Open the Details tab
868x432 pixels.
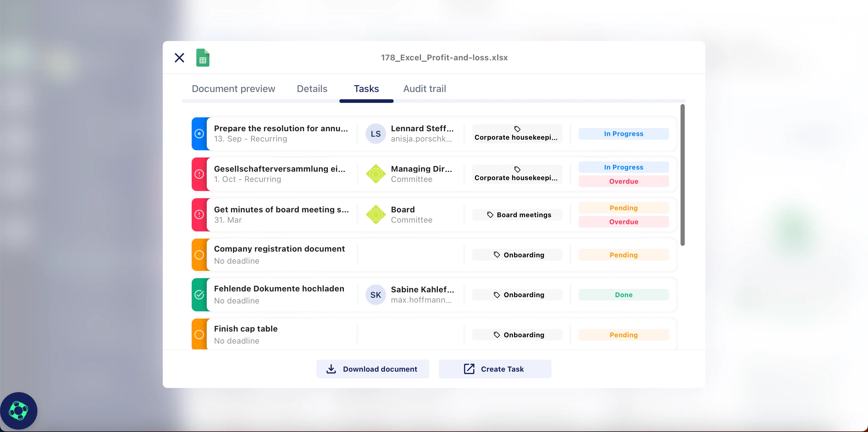point(312,89)
